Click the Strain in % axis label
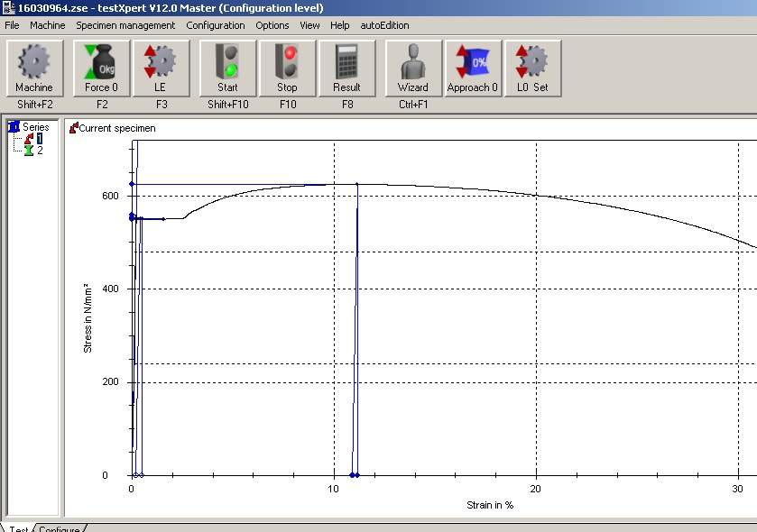This screenshot has width=757, height=532. pos(490,505)
